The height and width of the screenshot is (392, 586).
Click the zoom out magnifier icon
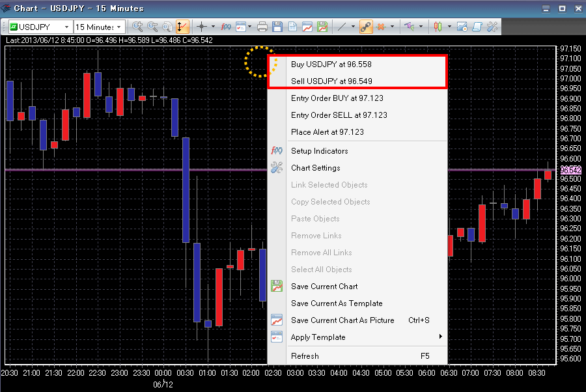(x=152, y=27)
